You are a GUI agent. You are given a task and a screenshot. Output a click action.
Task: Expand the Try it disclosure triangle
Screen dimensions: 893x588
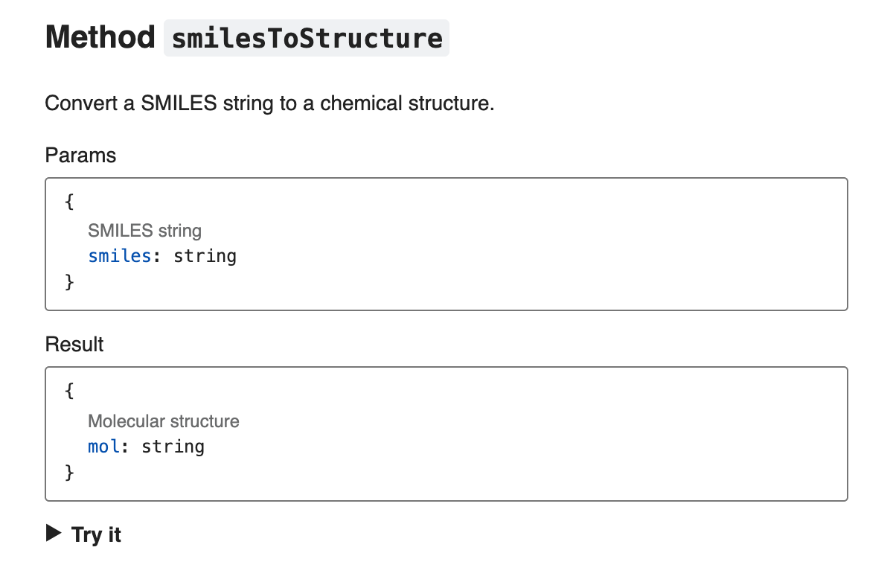coord(54,534)
